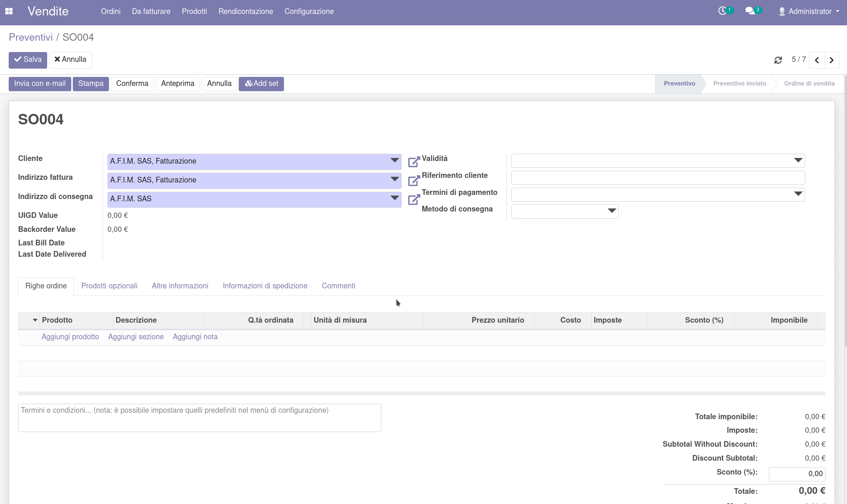This screenshot has width=847, height=504.
Task: Open external link beside Indirizzo fattura
Action: pyautogui.click(x=414, y=181)
